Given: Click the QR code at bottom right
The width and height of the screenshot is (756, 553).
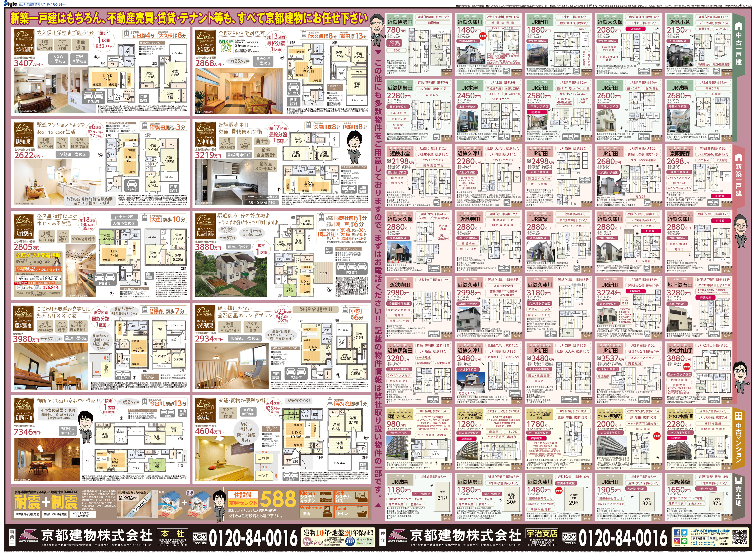Looking at the screenshot, I should 740,537.
